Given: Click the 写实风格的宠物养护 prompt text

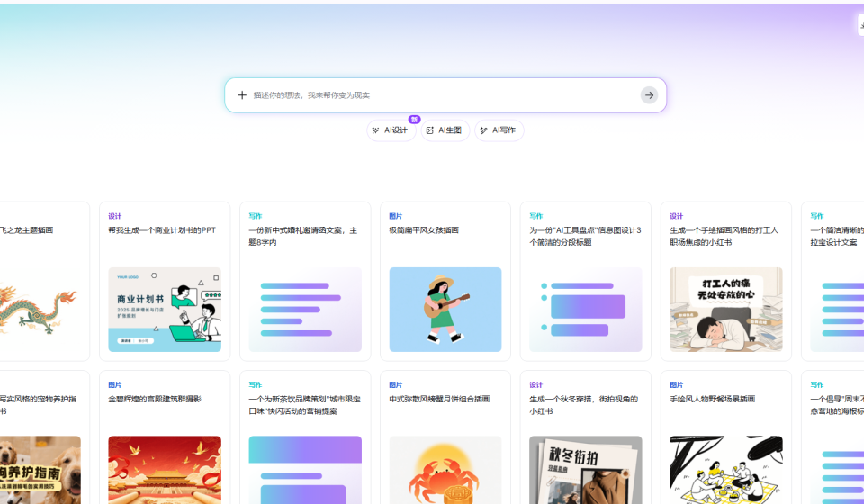Looking at the screenshot, I should tap(38, 405).
